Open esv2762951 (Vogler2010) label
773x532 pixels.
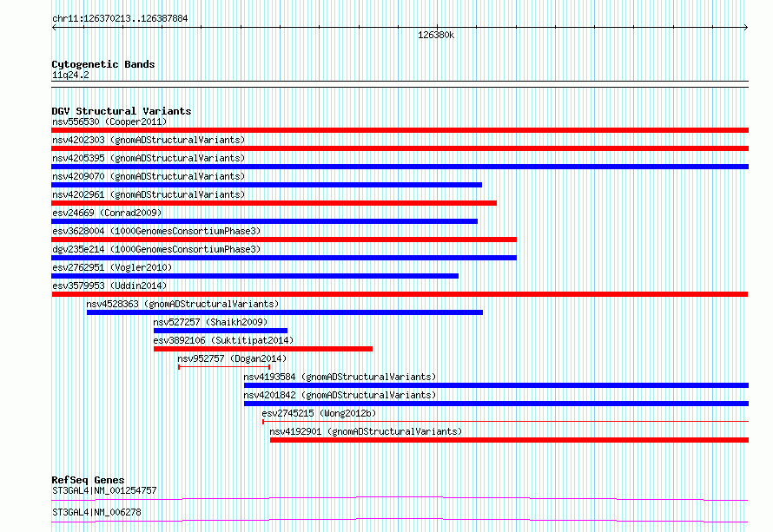click(112, 267)
